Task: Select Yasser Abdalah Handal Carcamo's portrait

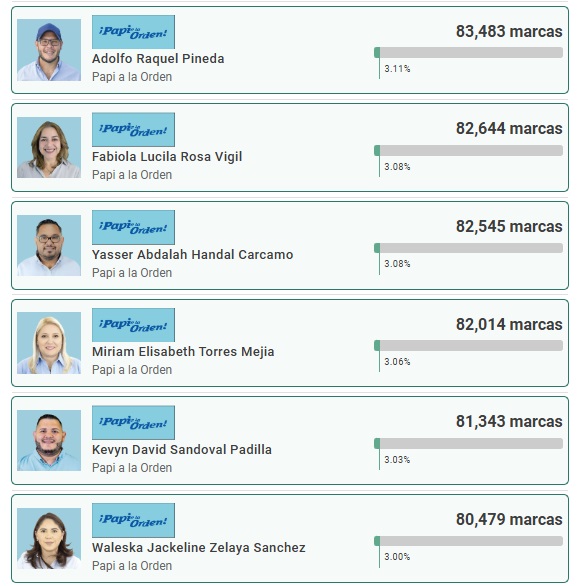Action: pyautogui.click(x=49, y=245)
